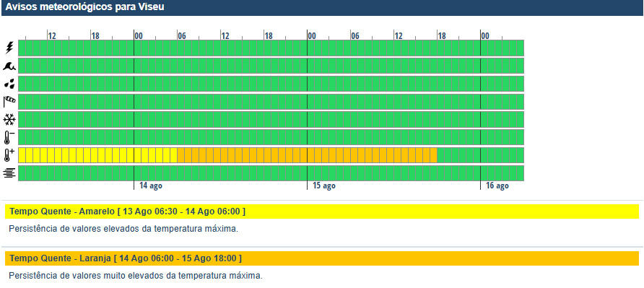Viewport: 644px width, 288px height.
Task: Click text "Persistência de valores elevados da temperatura máxima."
Action: (x=123, y=229)
